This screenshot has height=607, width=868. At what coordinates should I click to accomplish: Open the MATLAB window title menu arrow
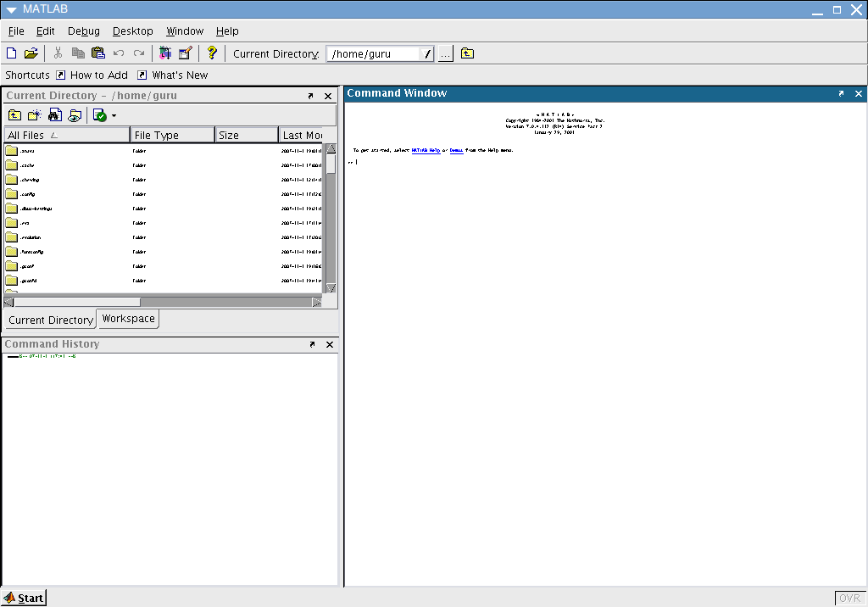point(11,9)
